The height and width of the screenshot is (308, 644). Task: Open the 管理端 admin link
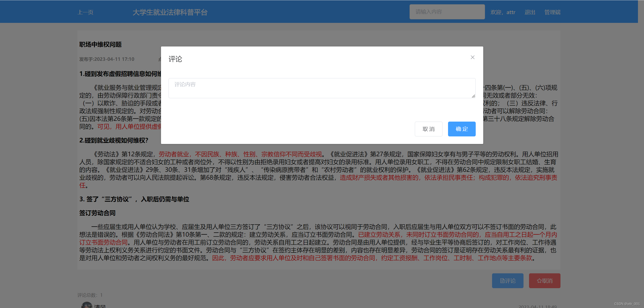click(x=552, y=12)
